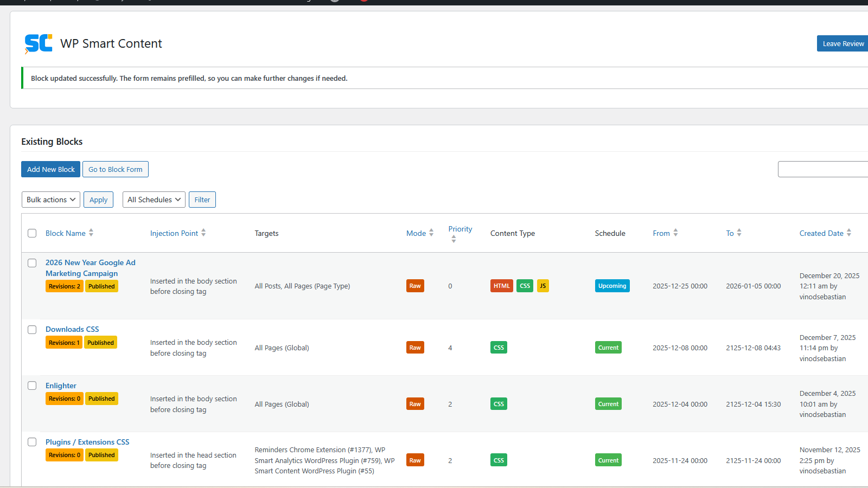This screenshot has height=488, width=868.
Task: Select the Enlighter block checkbox
Action: click(32, 386)
